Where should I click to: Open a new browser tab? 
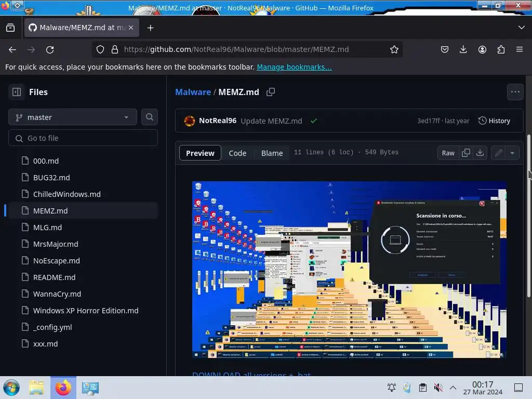pyautogui.click(x=150, y=28)
